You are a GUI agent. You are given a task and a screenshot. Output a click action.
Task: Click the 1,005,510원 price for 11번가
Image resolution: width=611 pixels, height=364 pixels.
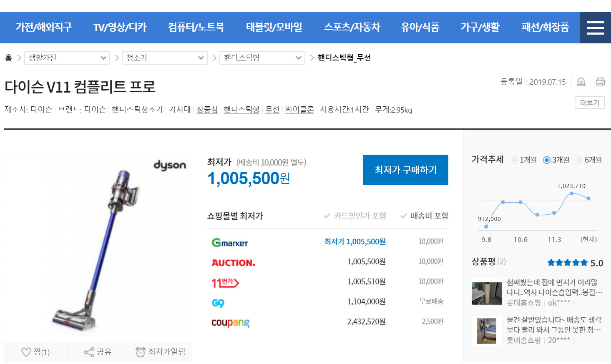(366, 281)
